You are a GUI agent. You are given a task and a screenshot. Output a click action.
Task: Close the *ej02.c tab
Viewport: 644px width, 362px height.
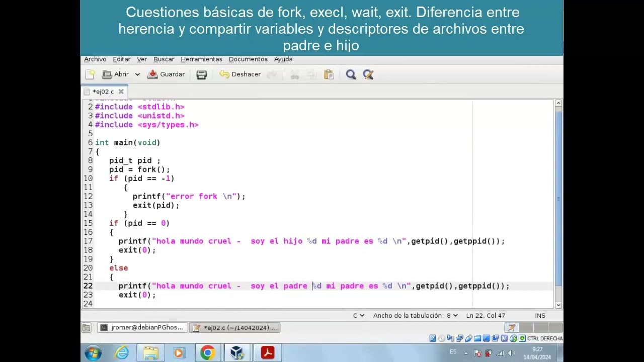[121, 92]
